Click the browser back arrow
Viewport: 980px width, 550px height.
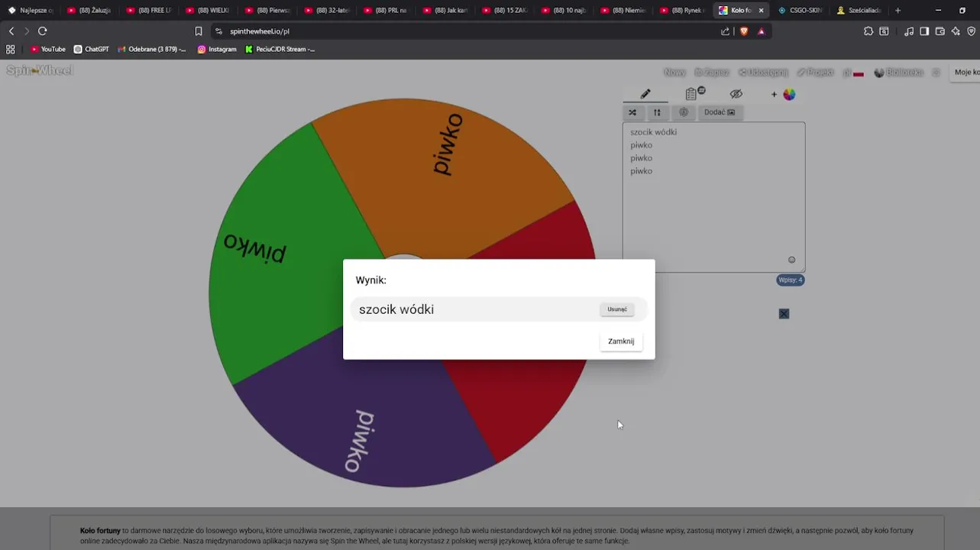pos(11,31)
